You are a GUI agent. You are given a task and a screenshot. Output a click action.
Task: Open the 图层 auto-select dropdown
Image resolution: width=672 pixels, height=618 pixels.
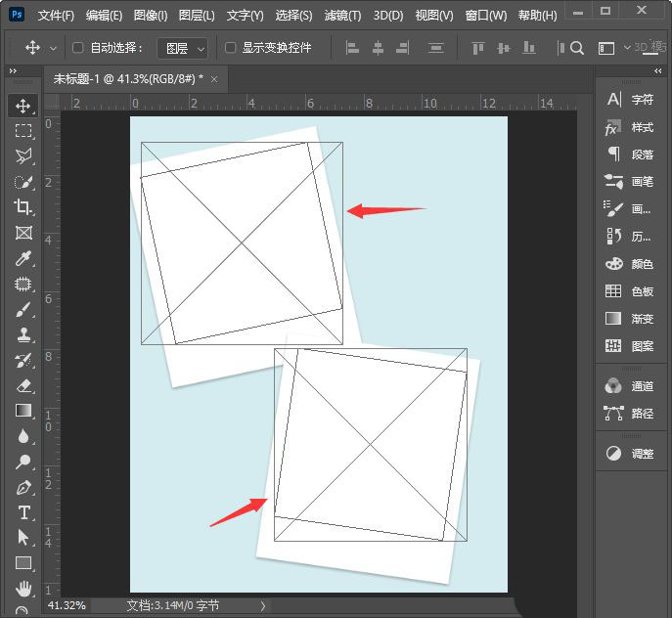[183, 48]
